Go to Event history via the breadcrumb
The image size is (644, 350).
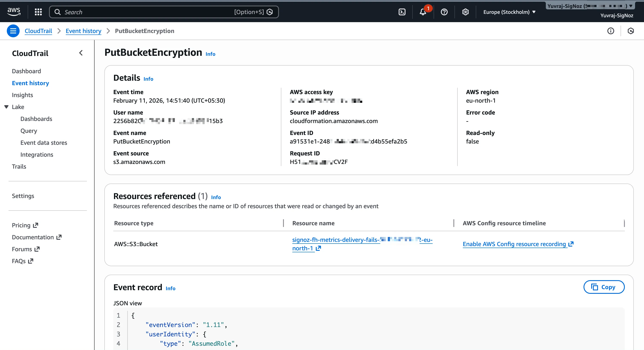tap(83, 31)
